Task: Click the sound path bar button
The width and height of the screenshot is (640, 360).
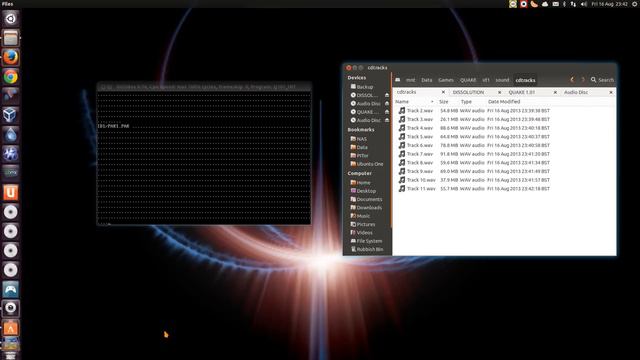Action: click(502, 80)
